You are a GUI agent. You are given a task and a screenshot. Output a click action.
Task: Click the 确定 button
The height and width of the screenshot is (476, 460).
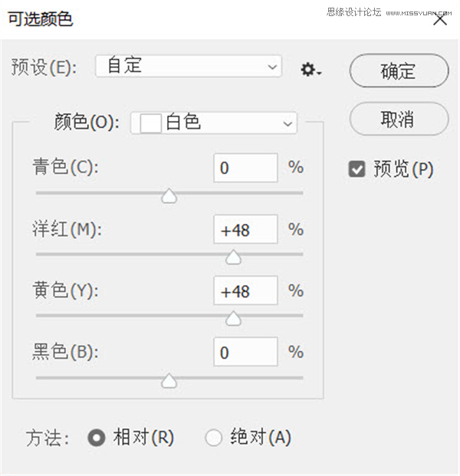pos(399,71)
